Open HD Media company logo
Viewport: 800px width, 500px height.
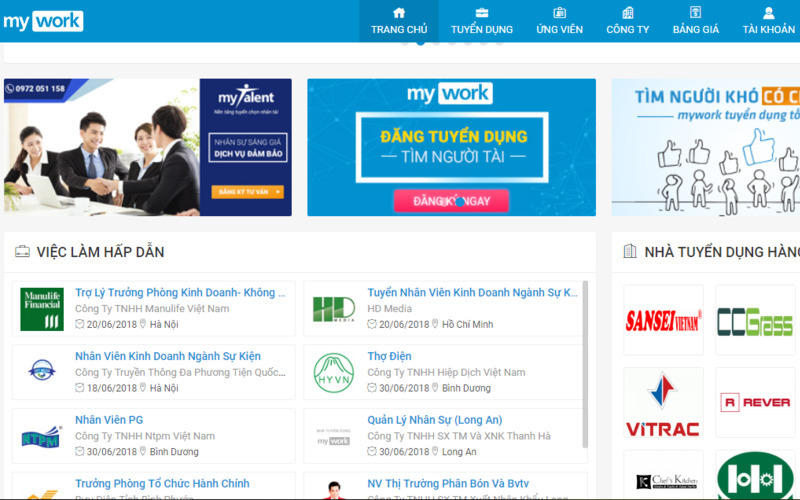coord(334,309)
